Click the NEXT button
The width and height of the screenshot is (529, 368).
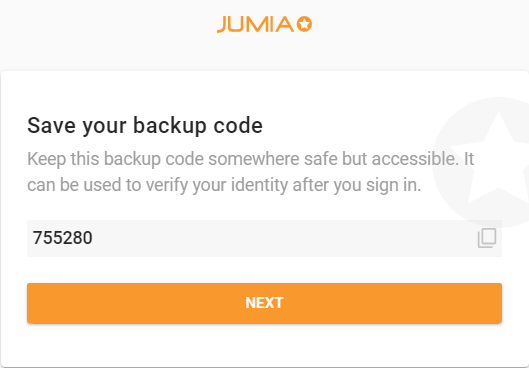(x=264, y=303)
